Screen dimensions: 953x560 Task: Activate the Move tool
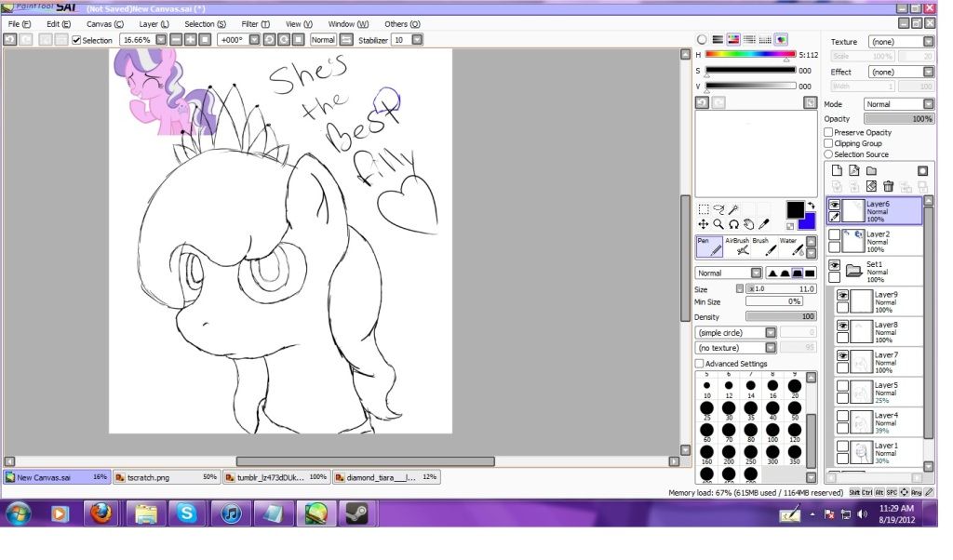[704, 224]
